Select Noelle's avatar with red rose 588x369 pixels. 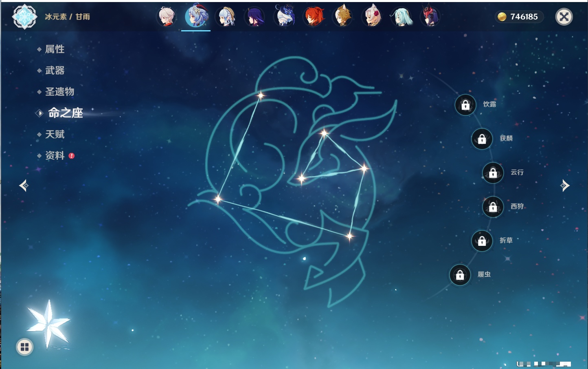point(372,17)
